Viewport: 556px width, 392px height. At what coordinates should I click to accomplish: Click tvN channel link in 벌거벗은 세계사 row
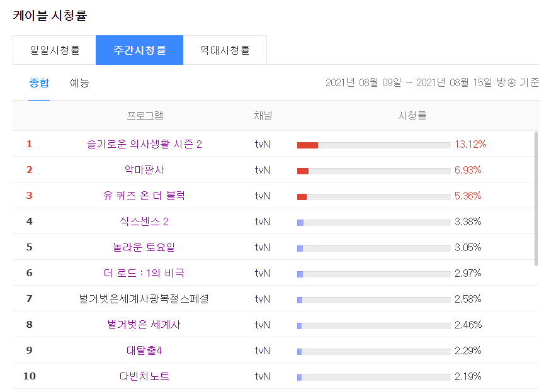(263, 325)
